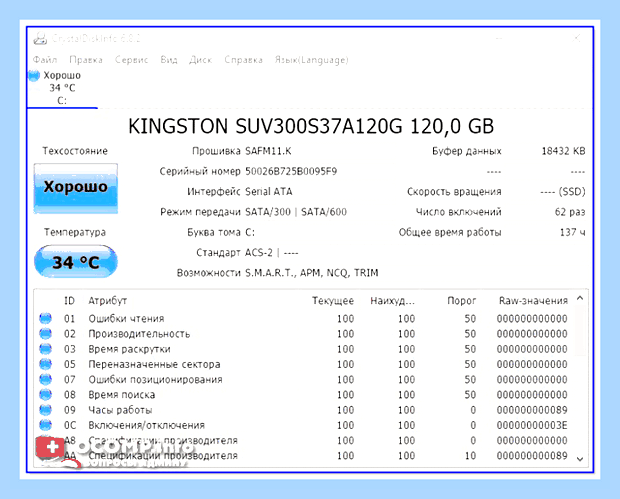Click the power-on count 62 раз
620x499 pixels.
click(x=570, y=212)
